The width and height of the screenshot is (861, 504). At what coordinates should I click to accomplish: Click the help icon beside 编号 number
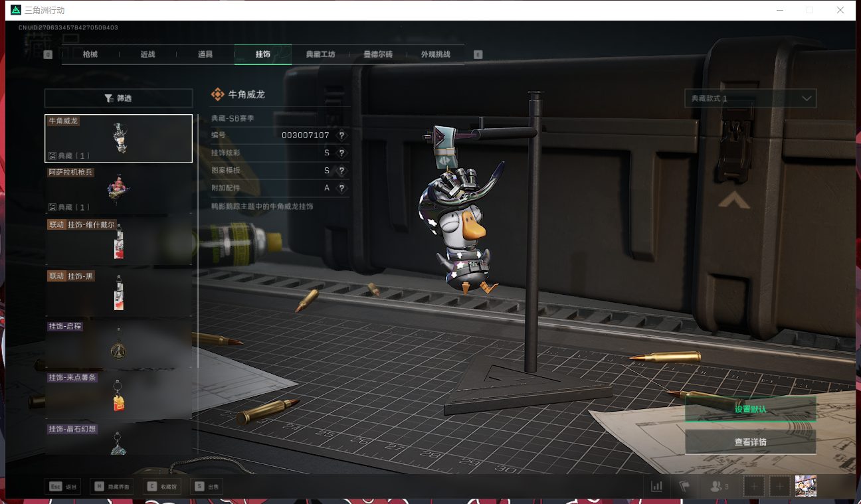[x=341, y=135]
